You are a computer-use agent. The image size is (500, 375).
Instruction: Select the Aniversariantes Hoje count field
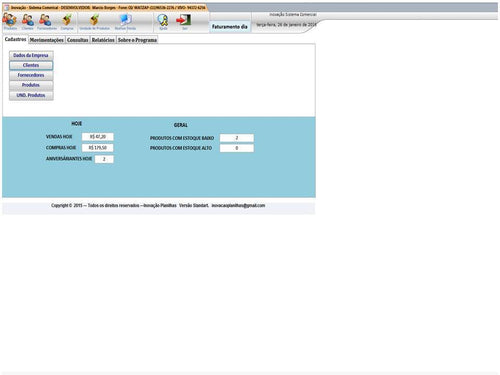click(x=104, y=159)
